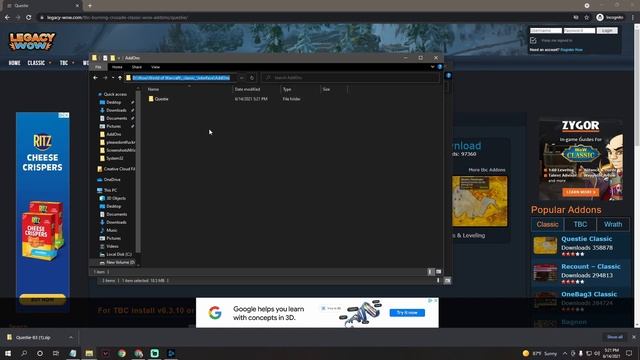
Task: Click the Search AddOns field
Action: [351, 78]
